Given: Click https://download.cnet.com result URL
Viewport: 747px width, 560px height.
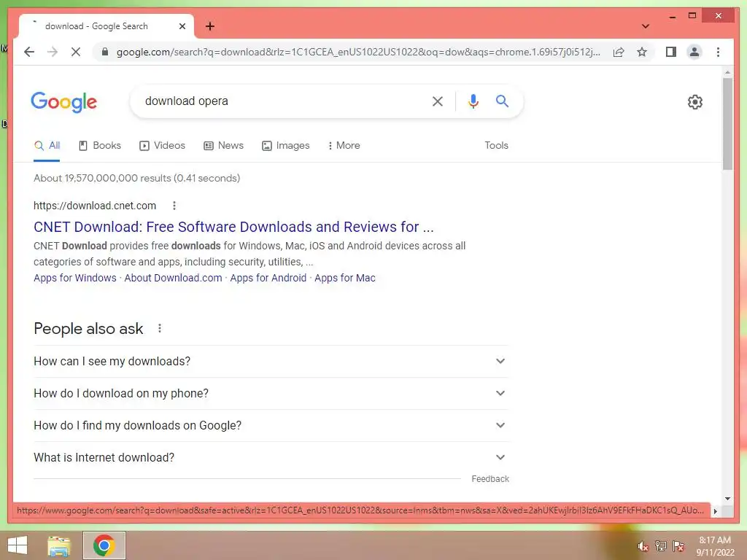Looking at the screenshot, I should tap(95, 205).
